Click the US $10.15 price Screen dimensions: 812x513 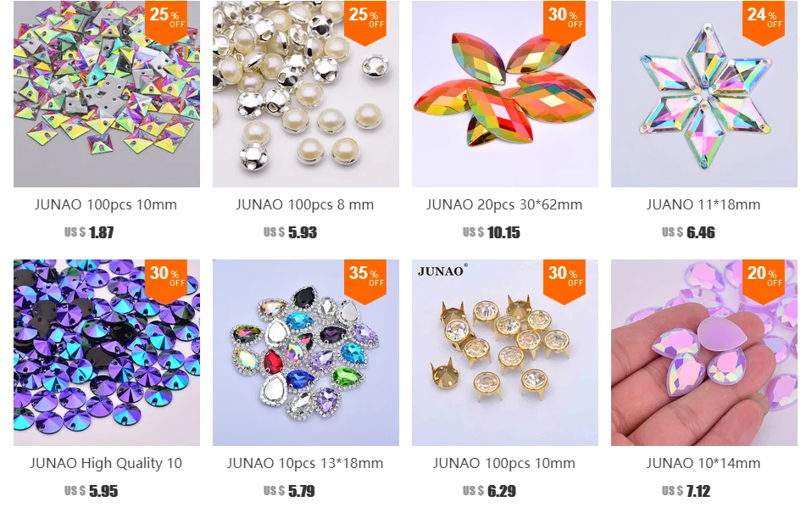click(492, 232)
